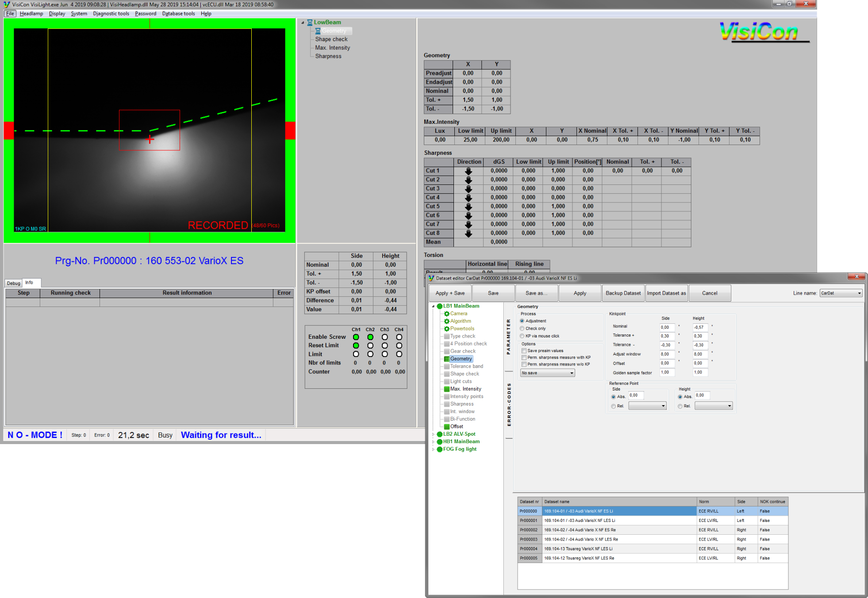Viewport: 868px width, 598px height.
Task: Click the grey Type check status square
Action: pos(447,336)
